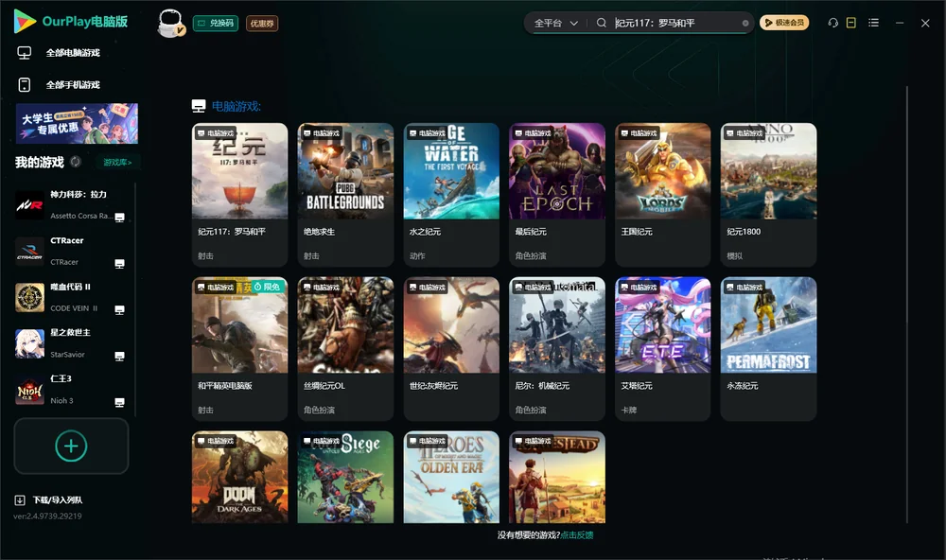Click the 射击 tag under 绝地求生
Viewport: 946px width, 560px height.
(311, 255)
